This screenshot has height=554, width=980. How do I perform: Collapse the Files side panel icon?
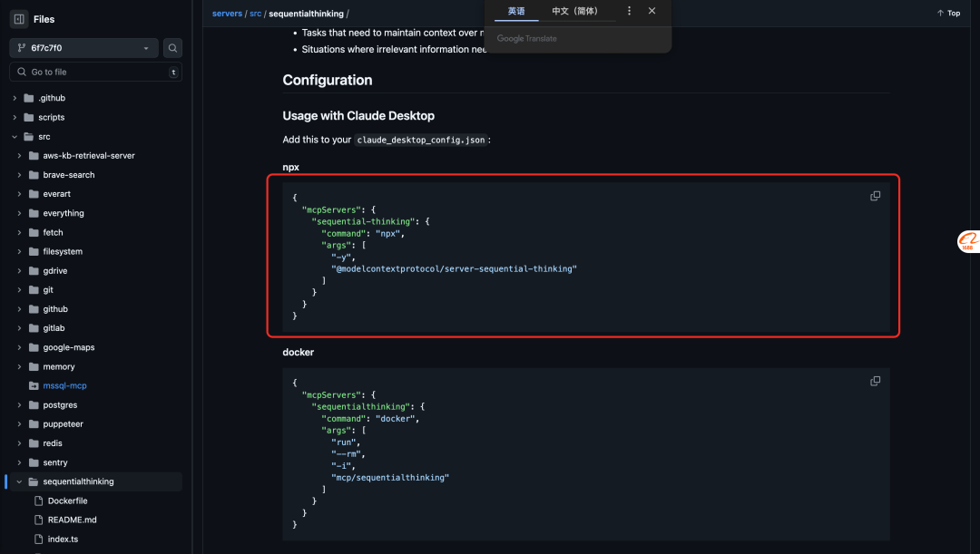tap(19, 19)
